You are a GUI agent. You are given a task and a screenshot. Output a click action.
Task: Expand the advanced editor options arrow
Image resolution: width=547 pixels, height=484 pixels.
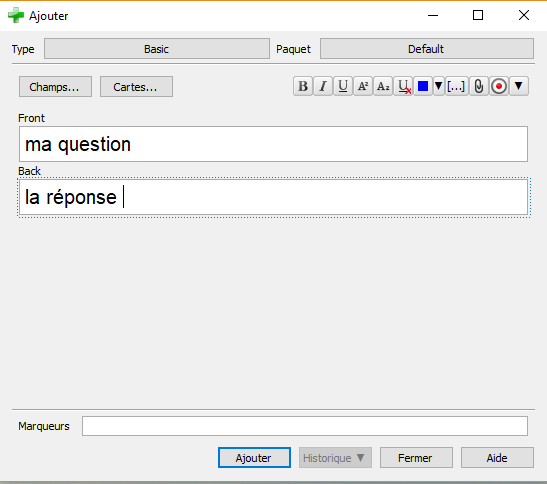tap(519, 86)
